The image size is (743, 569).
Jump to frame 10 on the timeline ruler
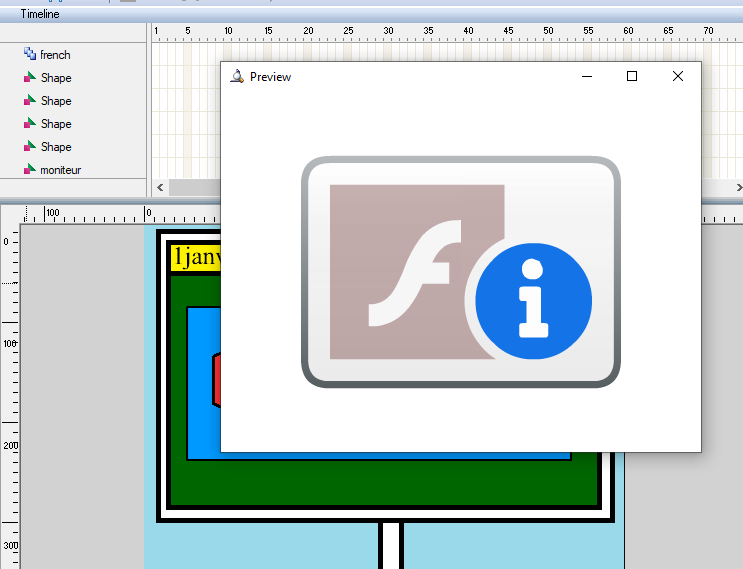pyautogui.click(x=228, y=31)
